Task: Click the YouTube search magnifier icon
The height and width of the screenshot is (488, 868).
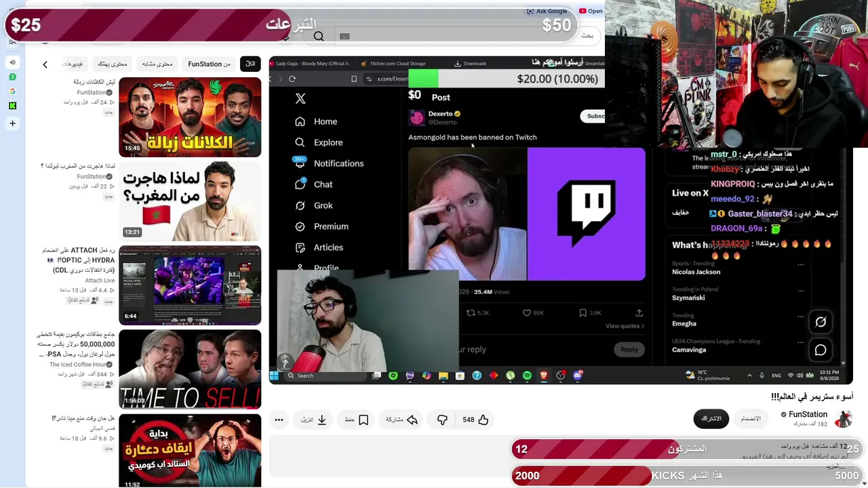Action: (319, 37)
